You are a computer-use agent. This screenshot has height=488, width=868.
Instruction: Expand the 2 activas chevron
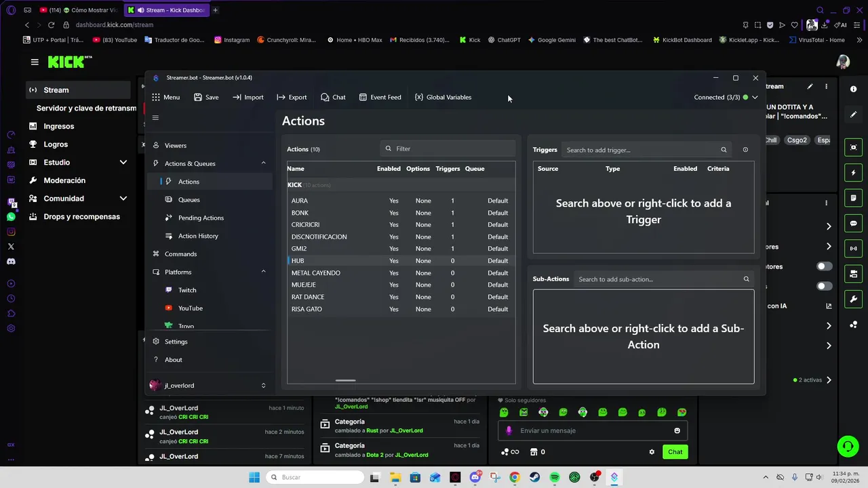coord(829,380)
